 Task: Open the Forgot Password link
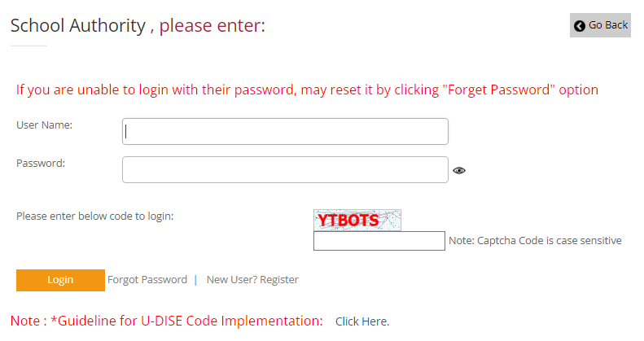(147, 280)
